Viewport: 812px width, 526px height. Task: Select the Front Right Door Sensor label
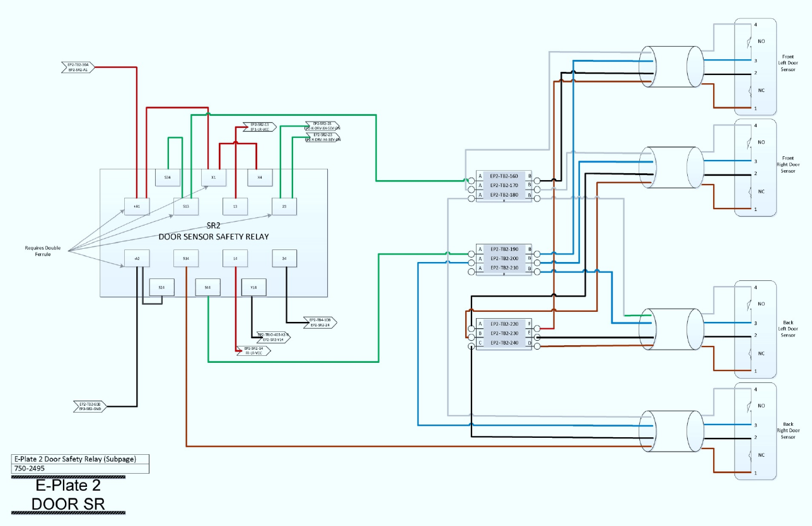tap(788, 164)
